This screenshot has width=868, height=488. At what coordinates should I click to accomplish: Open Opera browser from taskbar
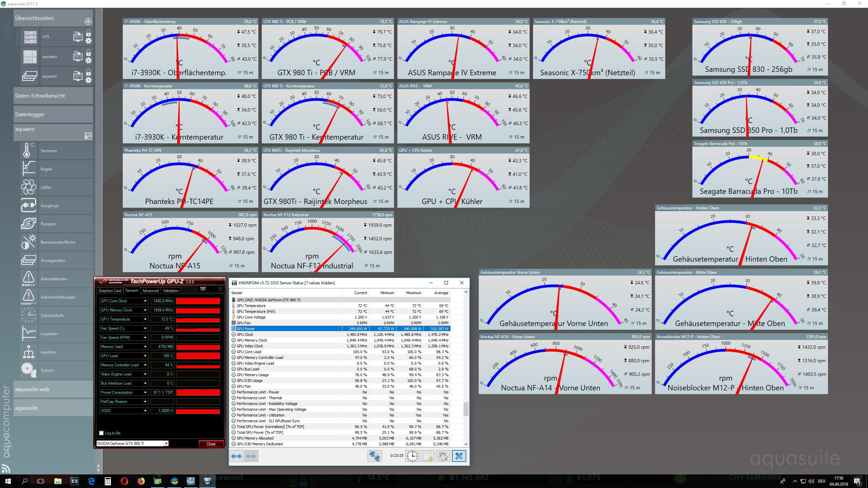[124, 481]
